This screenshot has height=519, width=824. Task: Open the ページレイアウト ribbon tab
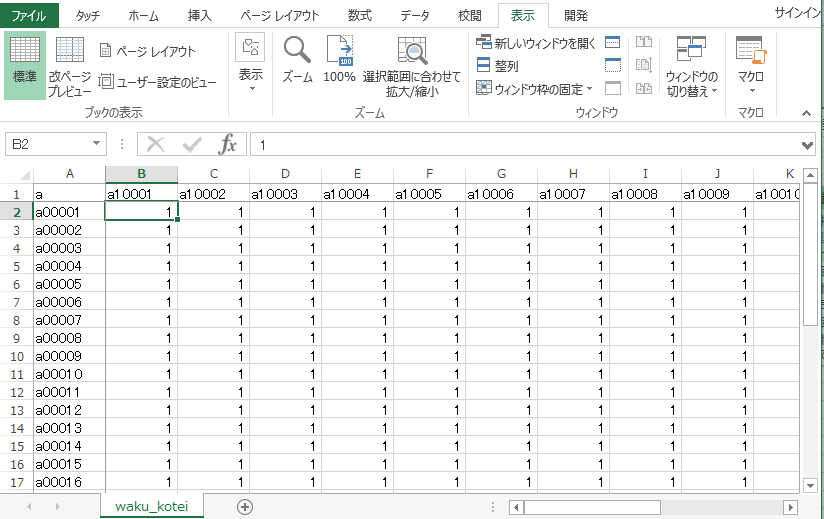point(280,15)
